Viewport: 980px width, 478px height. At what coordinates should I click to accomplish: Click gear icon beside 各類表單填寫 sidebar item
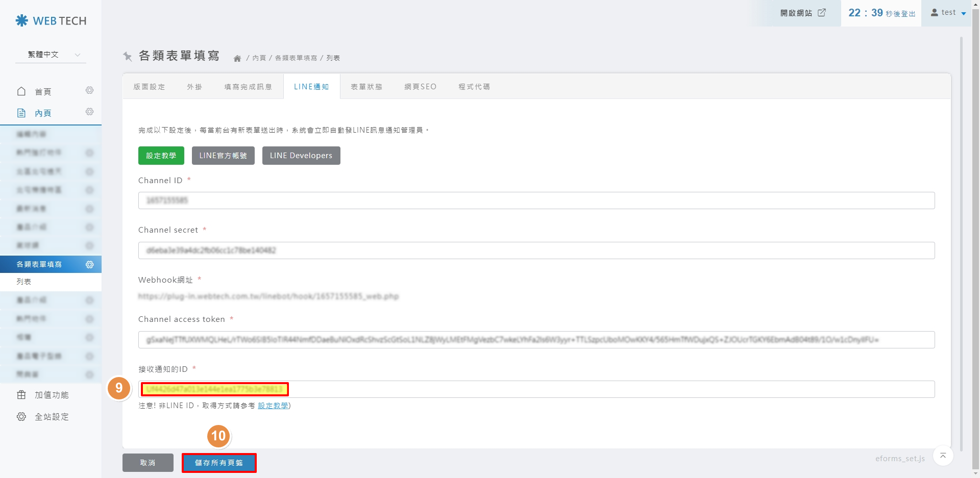tap(89, 264)
